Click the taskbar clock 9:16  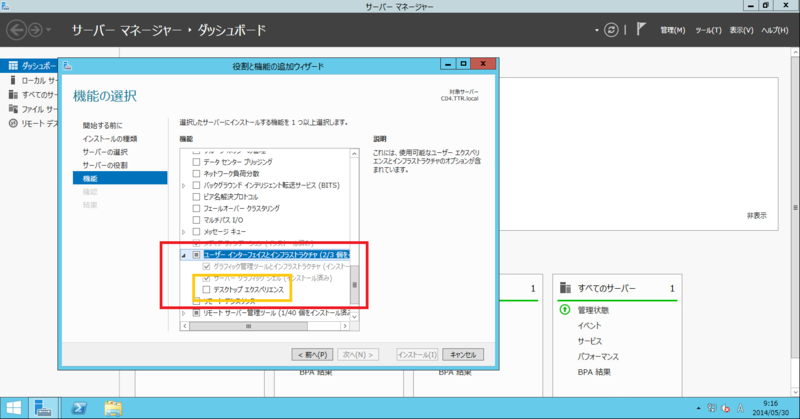770,403
